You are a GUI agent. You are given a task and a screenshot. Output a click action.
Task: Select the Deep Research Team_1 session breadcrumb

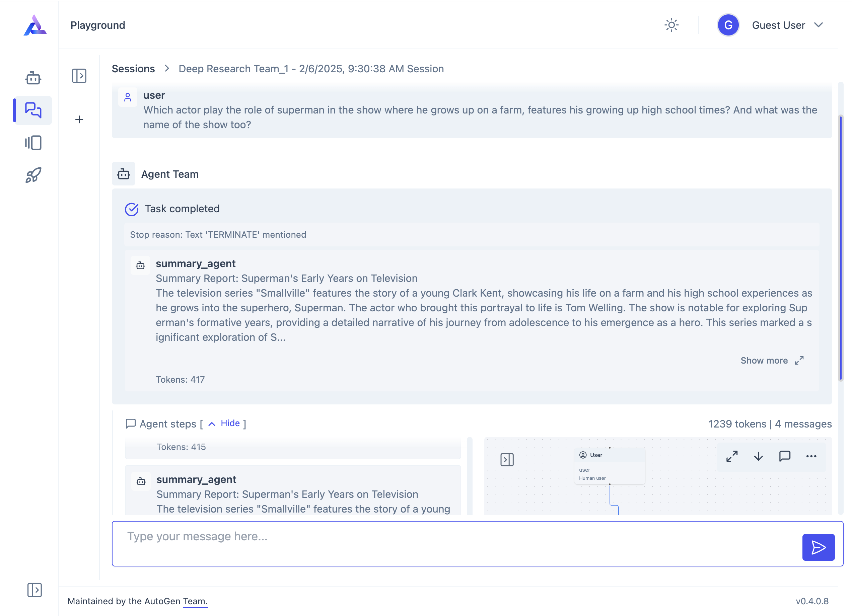pyautogui.click(x=311, y=69)
